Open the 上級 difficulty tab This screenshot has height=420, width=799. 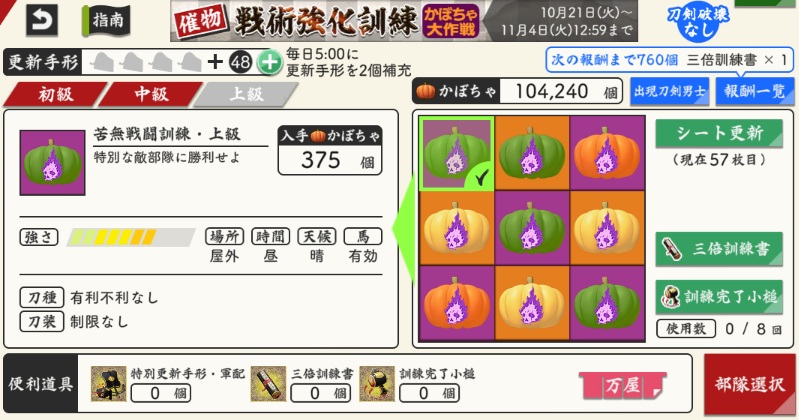coord(246,94)
